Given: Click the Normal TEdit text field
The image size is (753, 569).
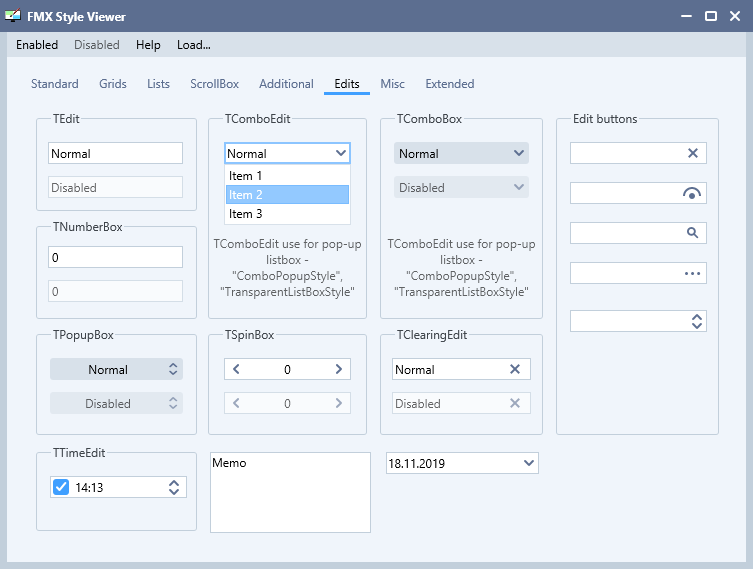Looking at the screenshot, I should click(x=115, y=153).
